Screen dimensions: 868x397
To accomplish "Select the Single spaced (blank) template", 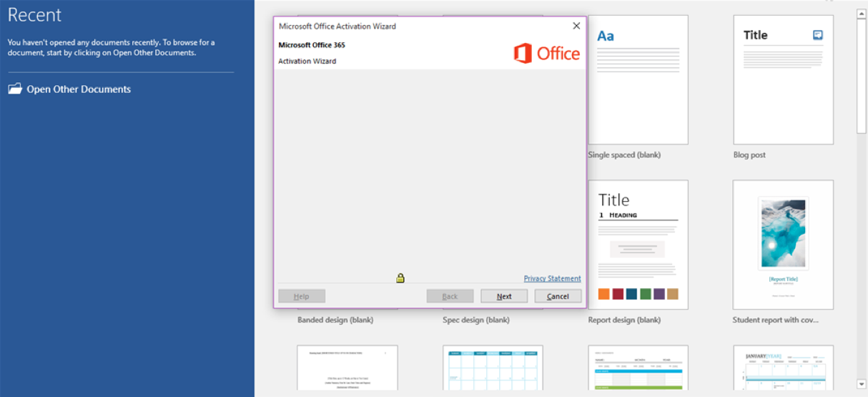I will [x=638, y=79].
